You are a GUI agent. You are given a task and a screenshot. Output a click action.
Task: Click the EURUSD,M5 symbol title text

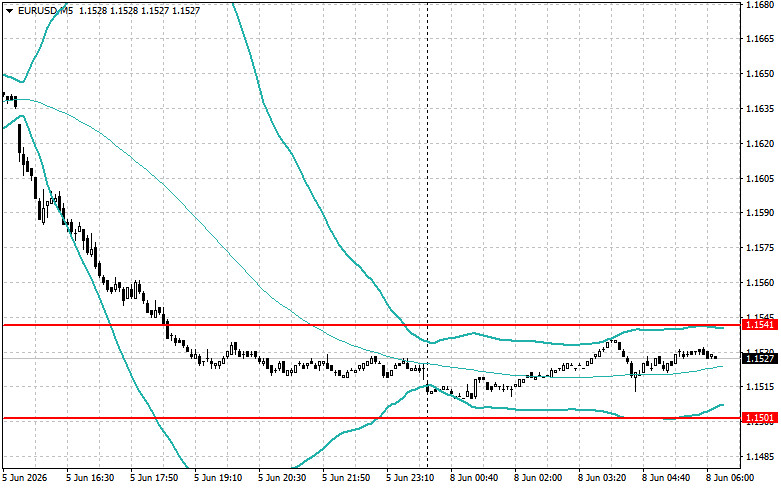(x=45, y=10)
